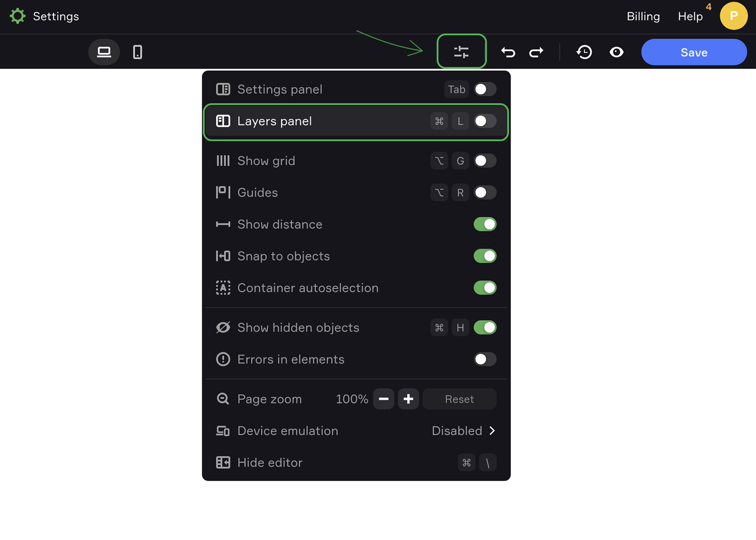Screen dimensions: 756x540
Task: Click the Billing link
Action: pos(643,17)
